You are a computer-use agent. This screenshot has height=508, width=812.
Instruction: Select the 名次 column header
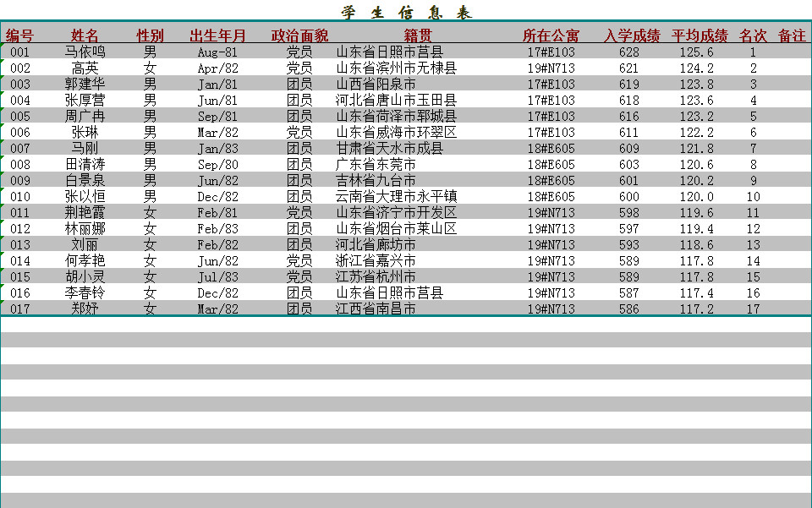click(755, 36)
